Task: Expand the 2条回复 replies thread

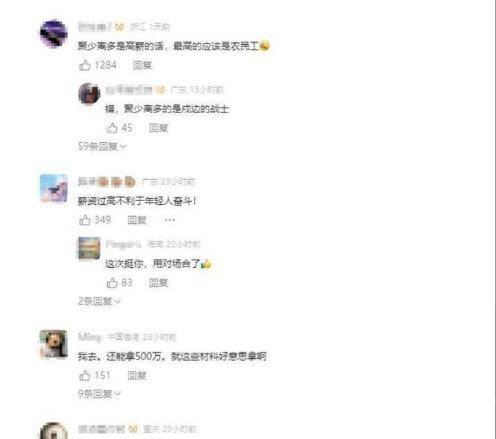Action: pos(99,301)
